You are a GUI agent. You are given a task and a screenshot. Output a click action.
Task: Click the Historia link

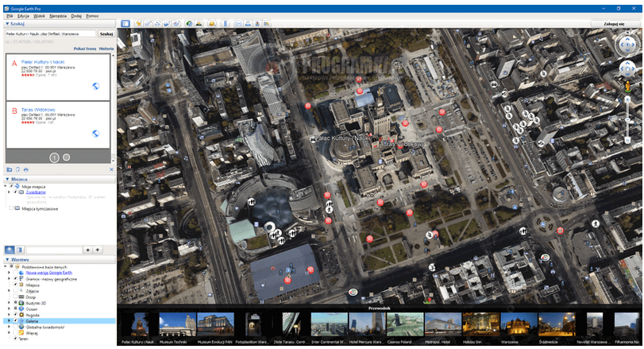[106, 48]
